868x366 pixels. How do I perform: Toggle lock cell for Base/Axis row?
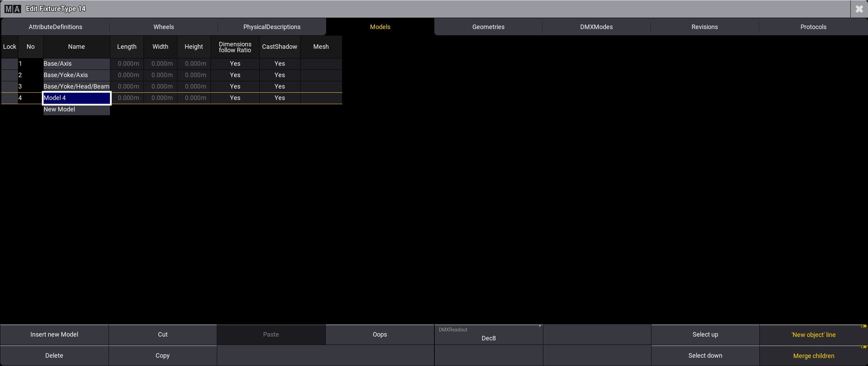pyautogui.click(x=9, y=64)
